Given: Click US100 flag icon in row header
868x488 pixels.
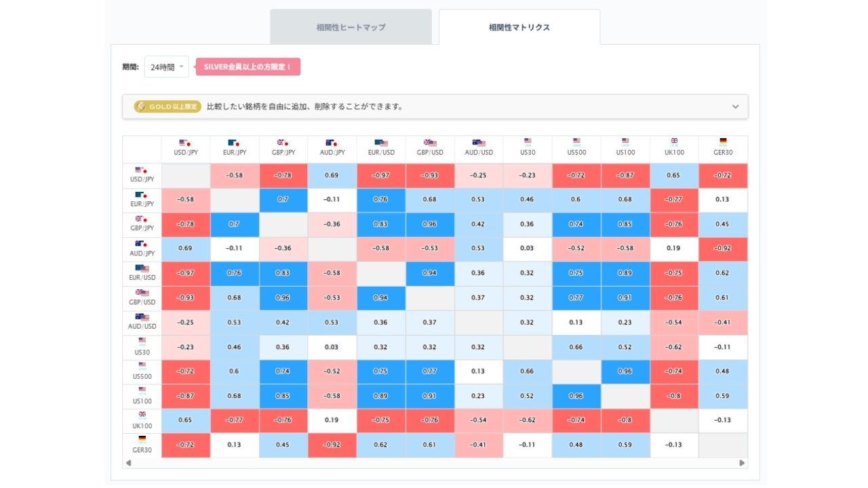Looking at the screenshot, I should click(142, 391).
